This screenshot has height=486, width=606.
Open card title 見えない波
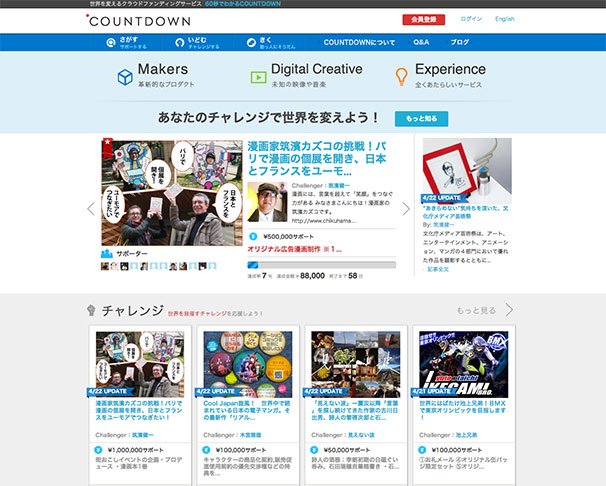(355, 410)
